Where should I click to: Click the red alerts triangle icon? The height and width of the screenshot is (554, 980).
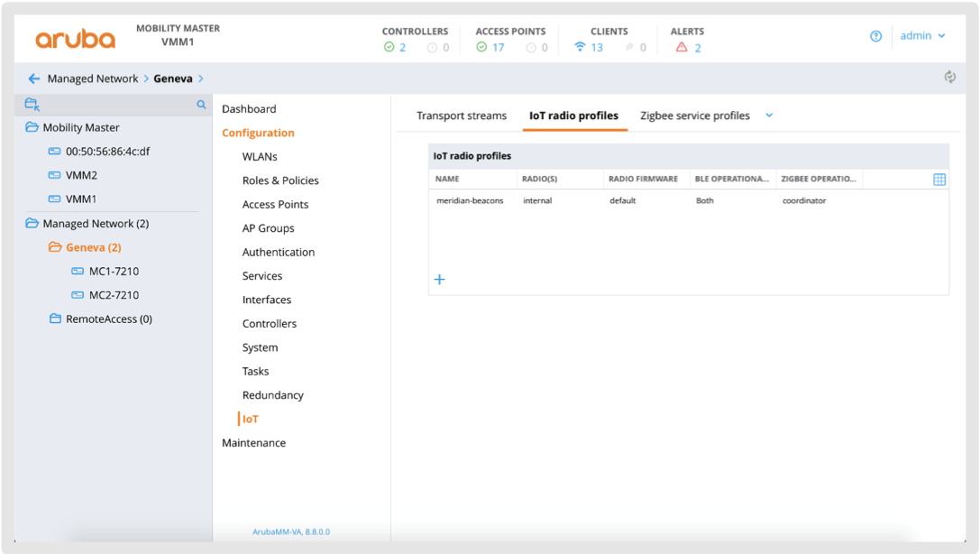coord(682,48)
